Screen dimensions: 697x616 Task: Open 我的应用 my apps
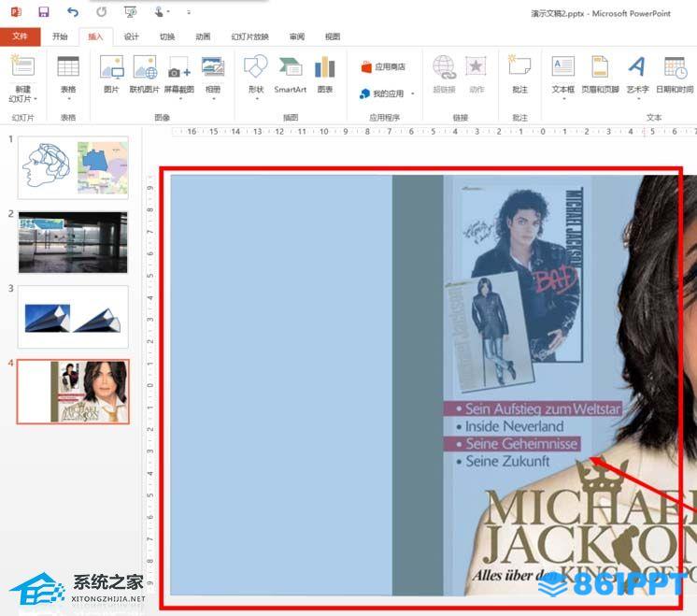point(382,93)
